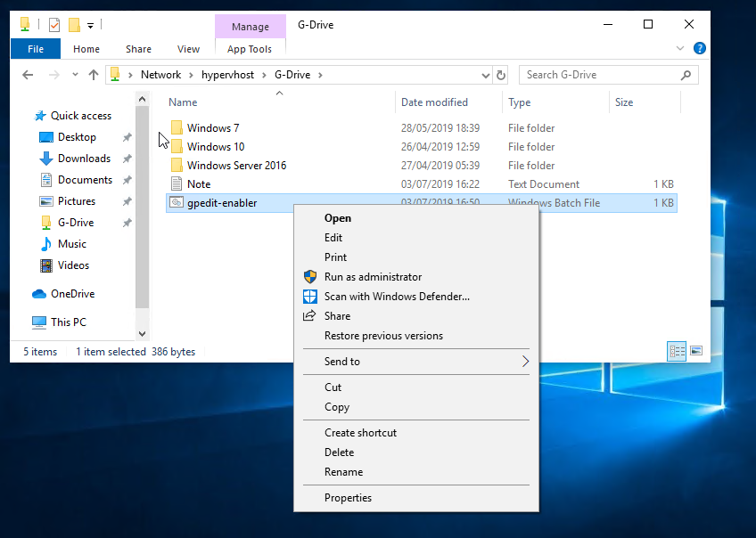Click the Search G-Drive field
Viewport: 756px width, 538px height.
tap(609, 75)
